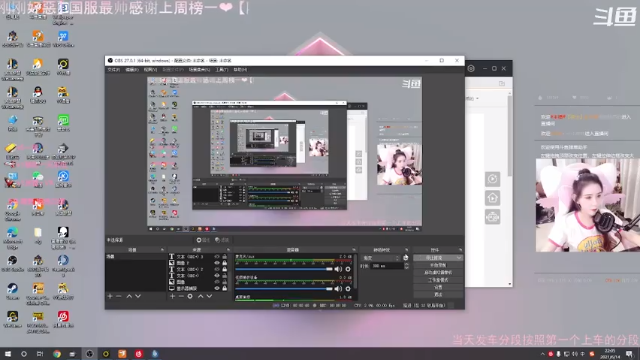The width and height of the screenshot is (640, 360).
Task: Click the first mixer channel volume slider
Action: click(284, 269)
